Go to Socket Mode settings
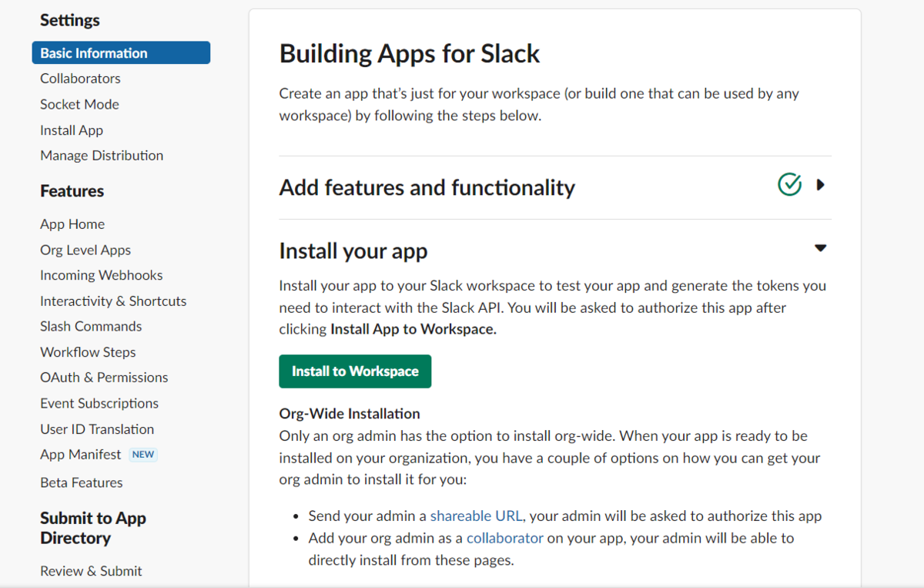Screen dimensions: 924x588 coord(79,104)
